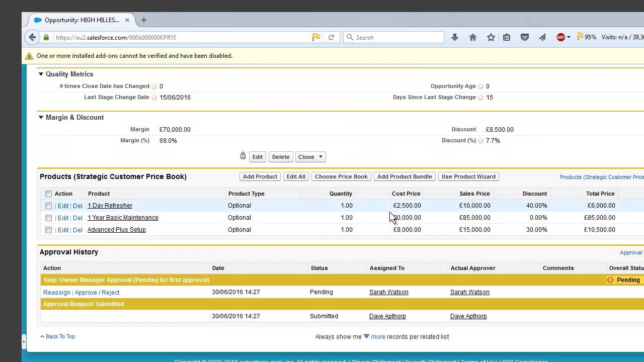
Task: Click the paper plane send icon
Action: tap(542, 37)
